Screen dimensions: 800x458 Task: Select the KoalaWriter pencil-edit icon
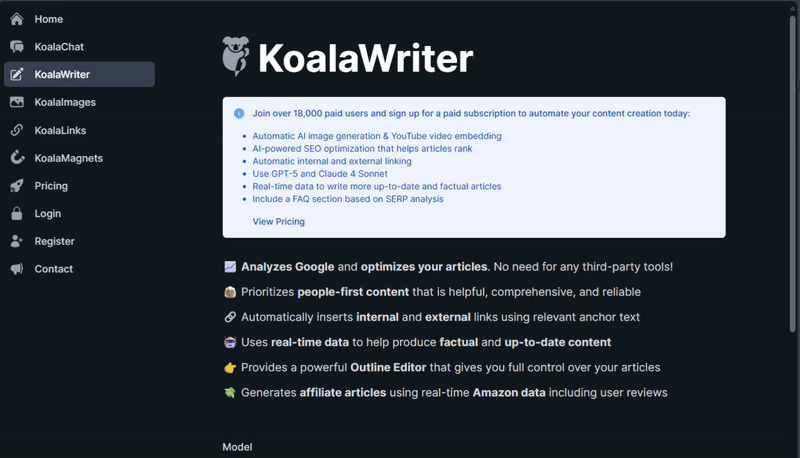pyautogui.click(x=16, y=74)
